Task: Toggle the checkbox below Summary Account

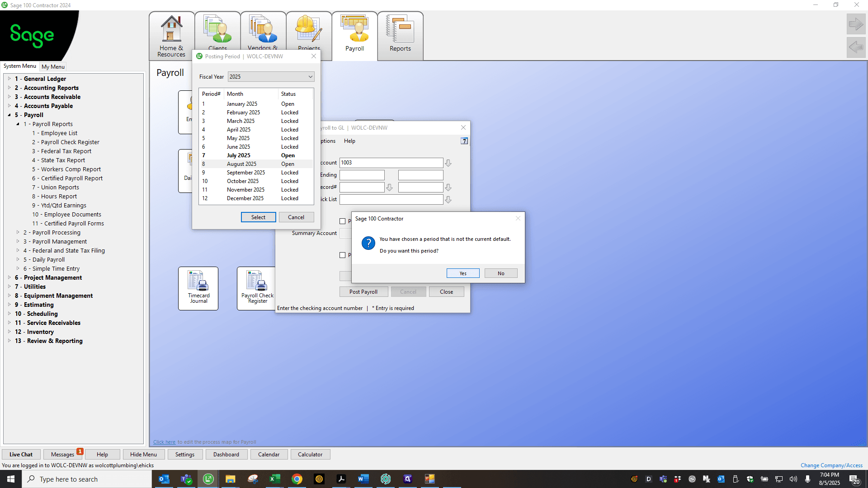Action: coord(343,255)
